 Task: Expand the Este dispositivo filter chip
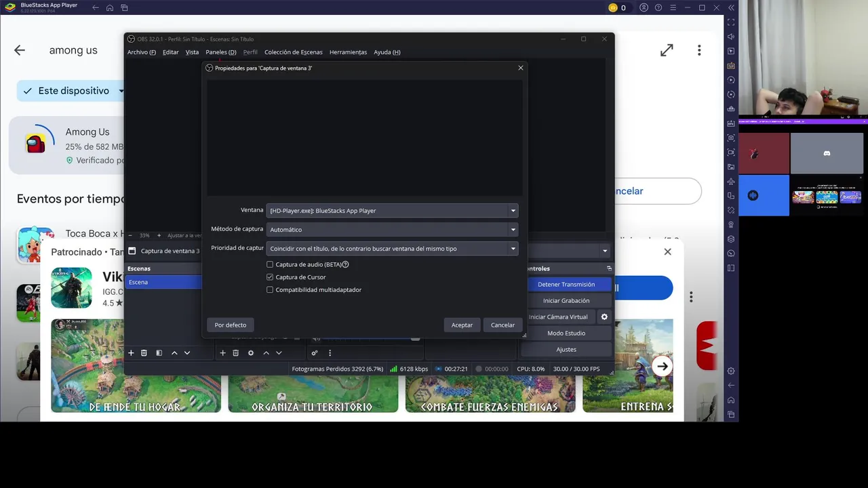(121, 91)
